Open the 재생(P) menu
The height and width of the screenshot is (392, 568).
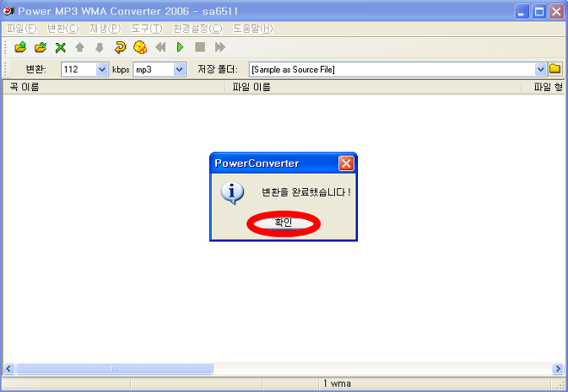pos(105,29)
